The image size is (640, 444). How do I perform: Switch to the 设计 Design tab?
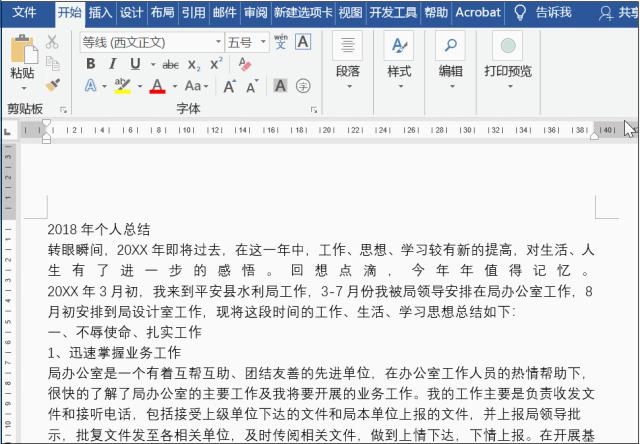[x=131, y=12]
